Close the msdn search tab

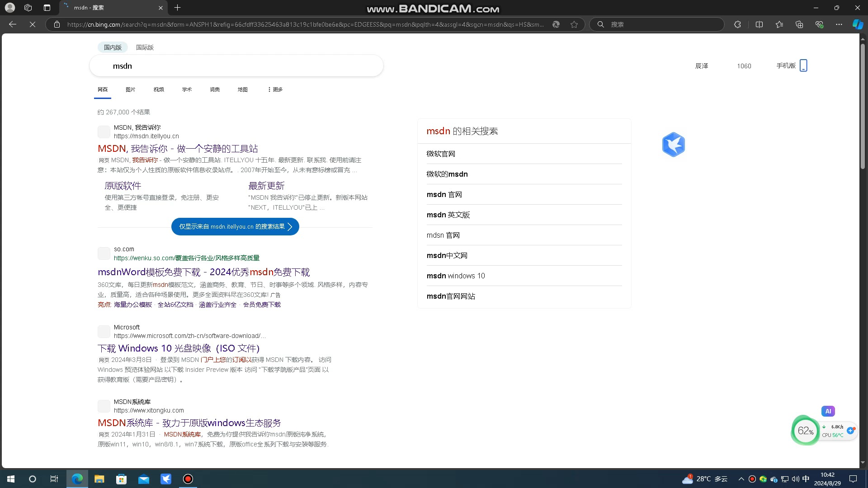click(x=160, y=8)
